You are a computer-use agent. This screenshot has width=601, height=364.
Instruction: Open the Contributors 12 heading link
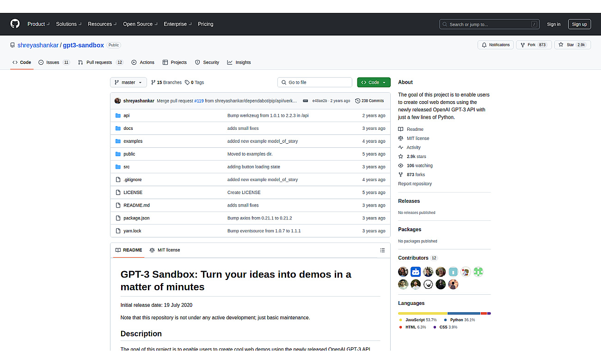click(417, 258)
